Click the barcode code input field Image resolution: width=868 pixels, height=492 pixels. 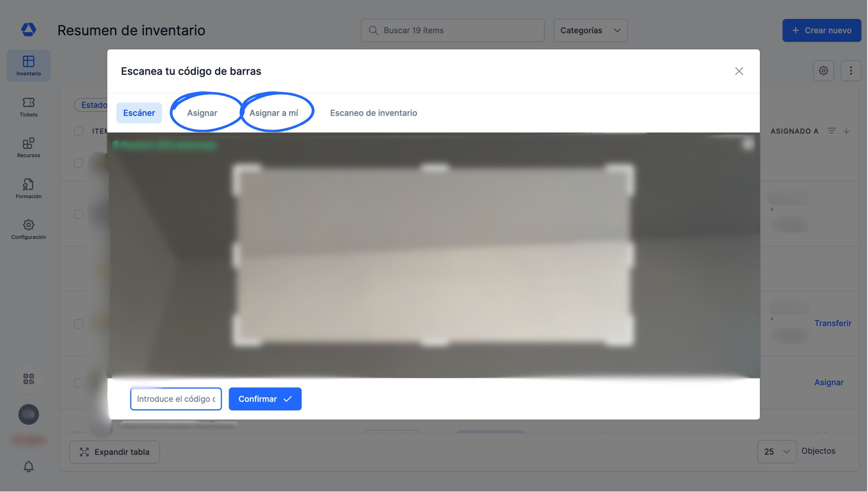(176, 399)
